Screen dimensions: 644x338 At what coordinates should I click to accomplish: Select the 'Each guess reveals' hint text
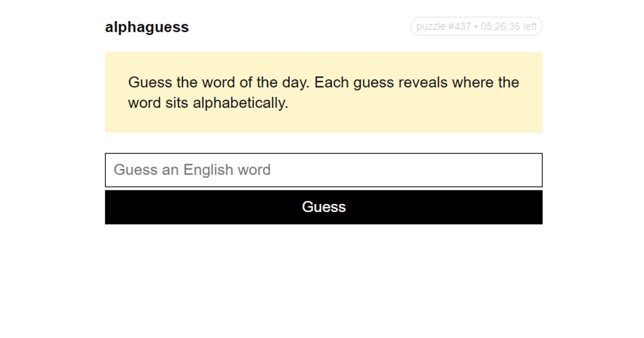(x=381, y=83)
